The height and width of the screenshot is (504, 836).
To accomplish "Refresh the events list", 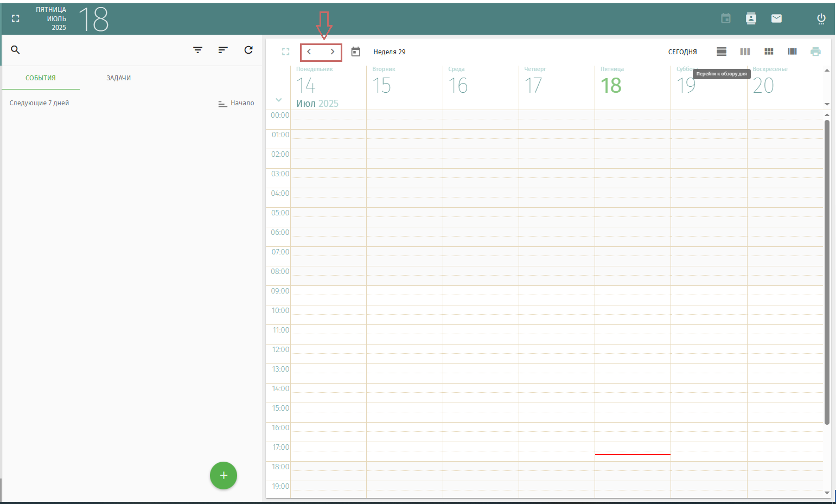I will [248, 50].
